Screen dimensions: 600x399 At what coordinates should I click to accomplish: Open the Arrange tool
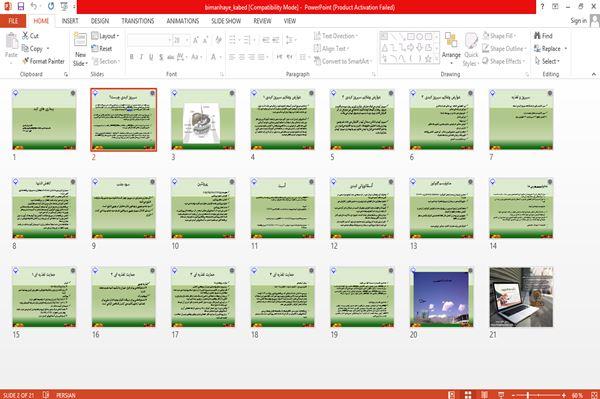[x=451, y=49]
